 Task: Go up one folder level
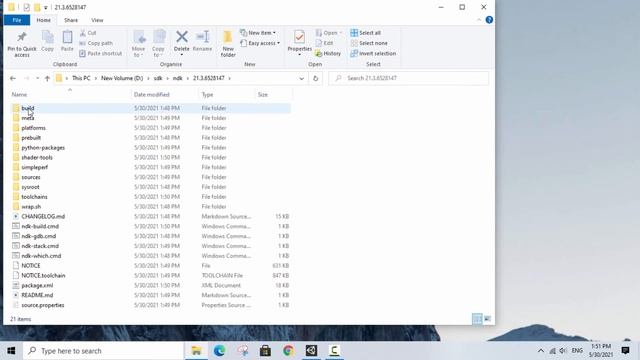(x=47, y=78)
